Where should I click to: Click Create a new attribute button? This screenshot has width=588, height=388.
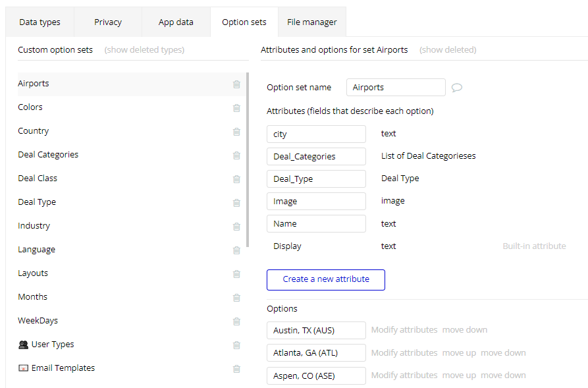(x=326, y=279)
